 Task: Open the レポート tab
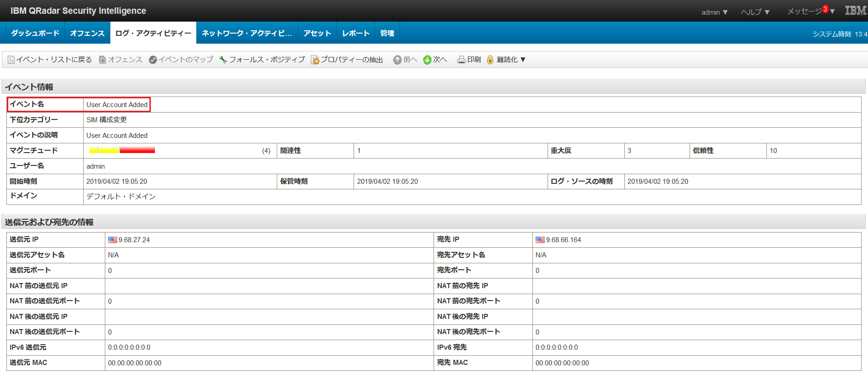356,33
